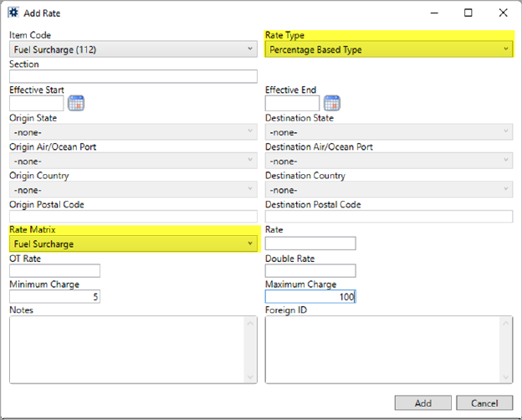Select the OT Rate input box
Viewport: 522px width, 420px height.
[54, 270]
